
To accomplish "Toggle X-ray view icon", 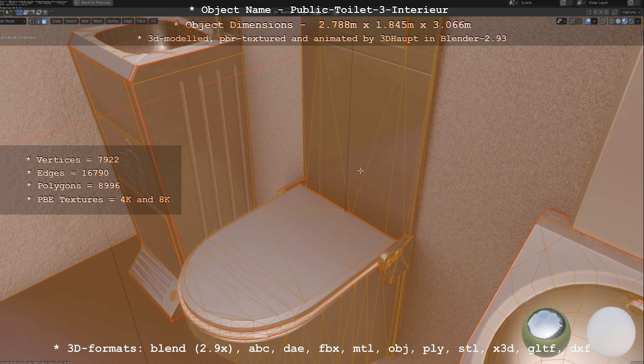I will click(x=603, y=21).
